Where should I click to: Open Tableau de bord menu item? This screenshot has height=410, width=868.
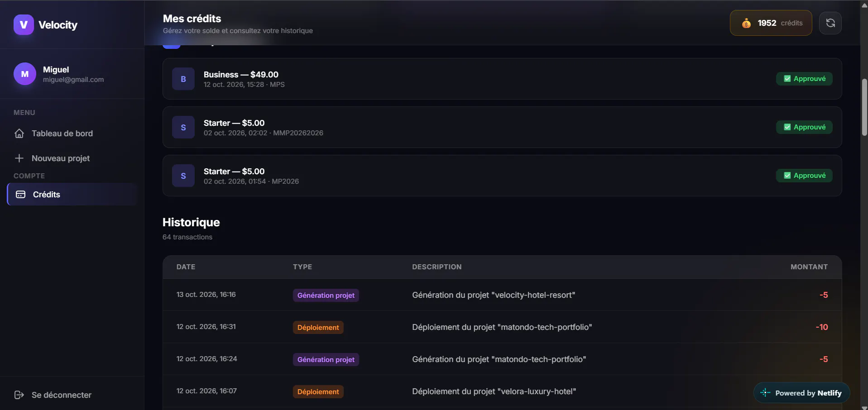[x=72, y=133]
